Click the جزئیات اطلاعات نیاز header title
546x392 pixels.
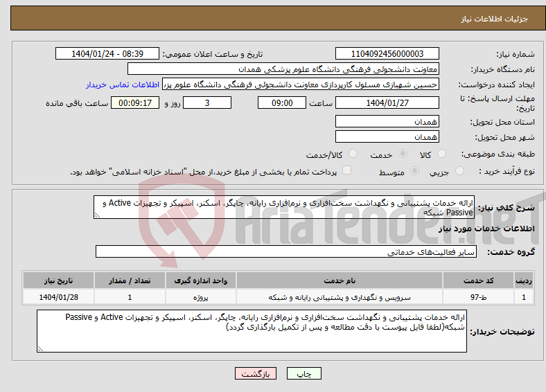click(x=494, y=19)
